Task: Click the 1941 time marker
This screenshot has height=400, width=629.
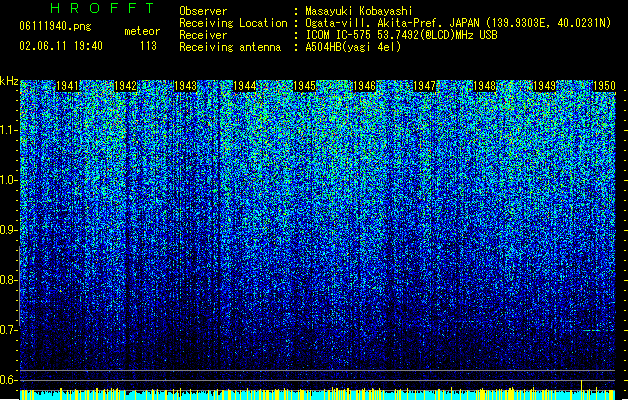Action: click(67, 86)
